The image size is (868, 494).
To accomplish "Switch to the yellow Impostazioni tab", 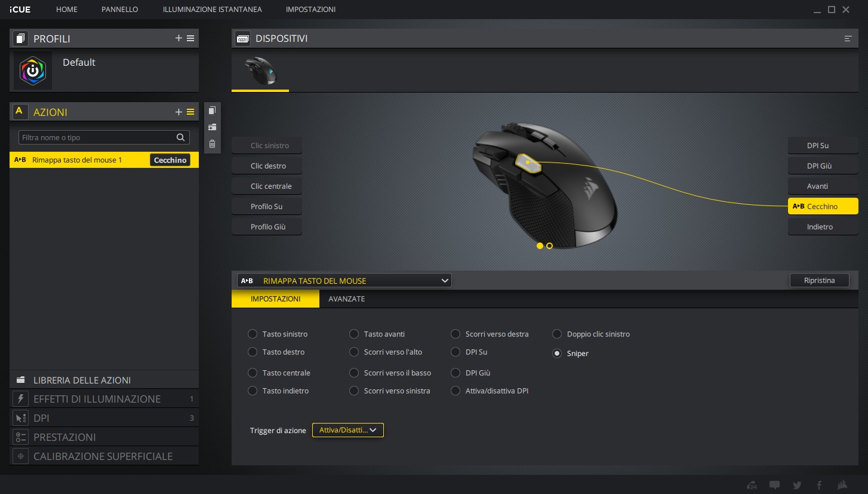I will [275, 299].
